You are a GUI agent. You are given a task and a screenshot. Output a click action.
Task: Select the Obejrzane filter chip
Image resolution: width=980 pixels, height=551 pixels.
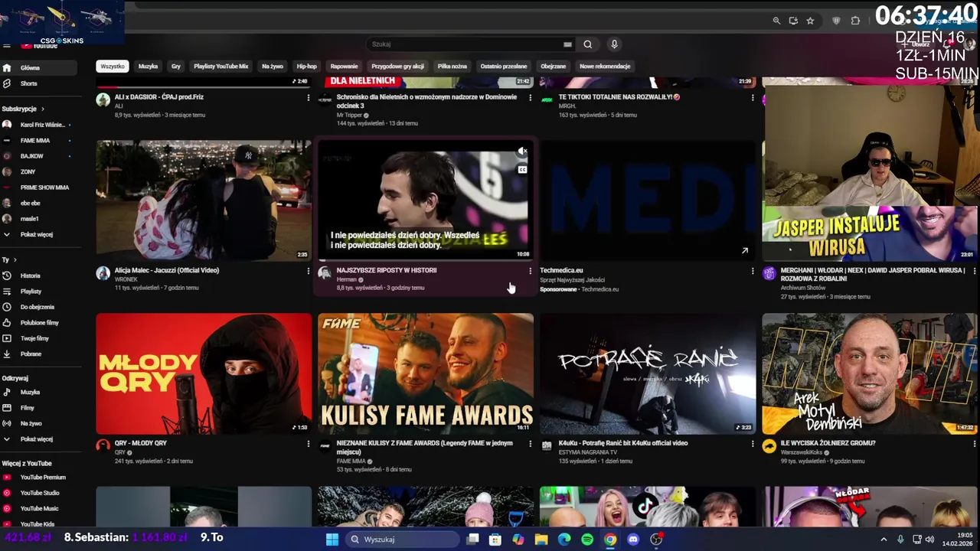(554, 67)
